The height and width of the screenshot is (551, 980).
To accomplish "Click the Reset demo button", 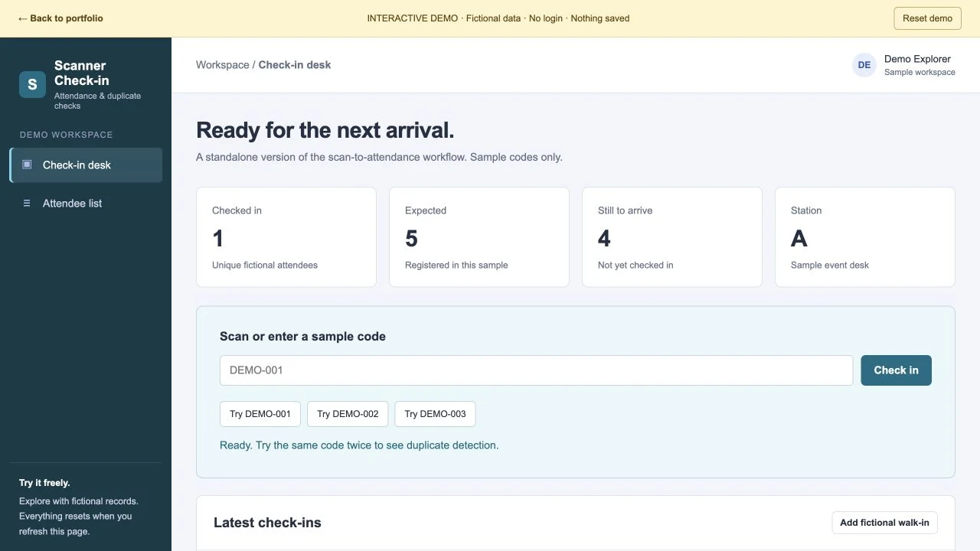I will point(927,18).
